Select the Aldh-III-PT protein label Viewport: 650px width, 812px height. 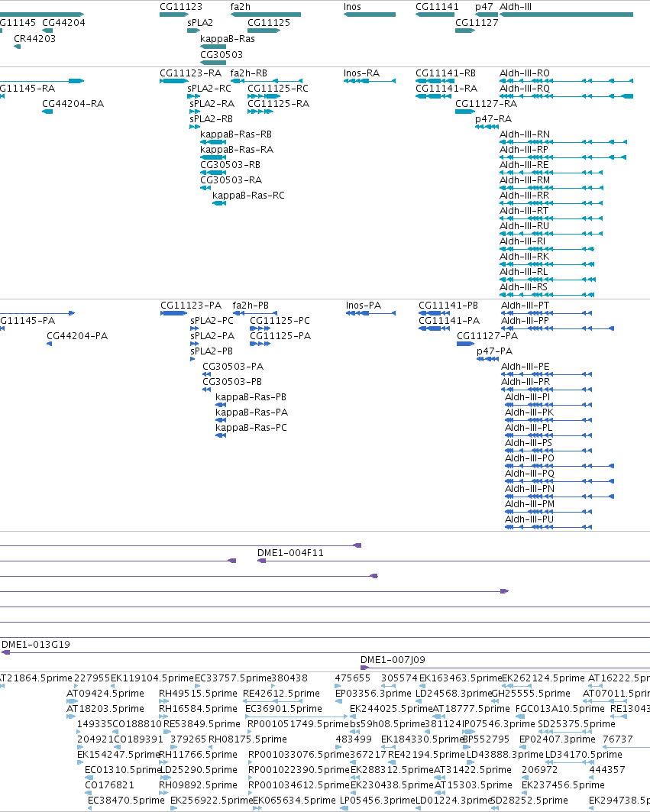click(525, 306)
